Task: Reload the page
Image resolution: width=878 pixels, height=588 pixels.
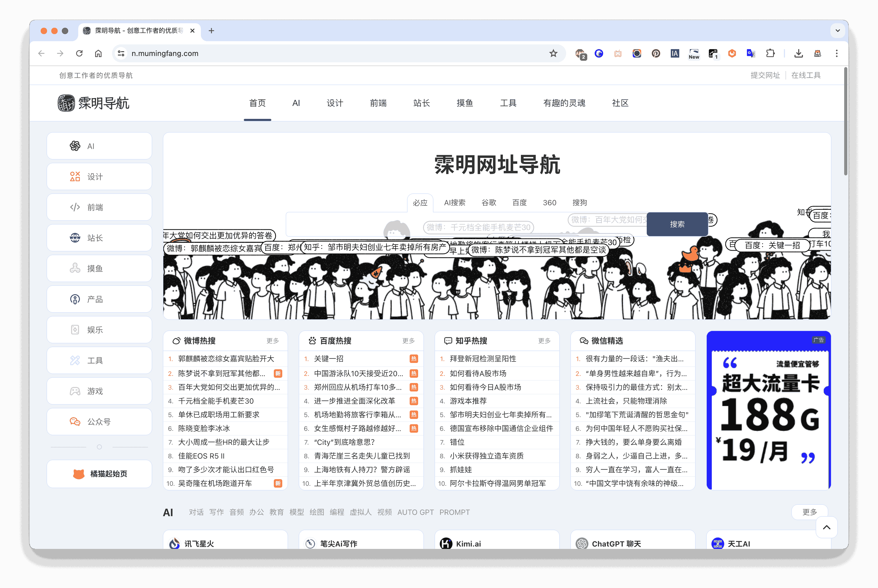Action: 79,53
